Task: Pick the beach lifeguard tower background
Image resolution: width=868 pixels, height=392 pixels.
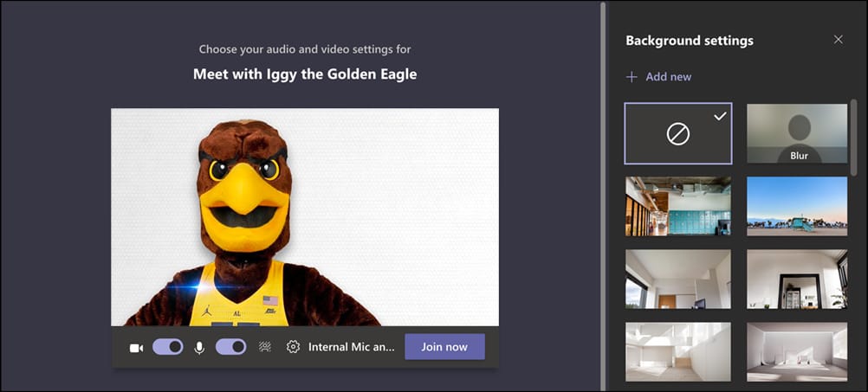Action: tap(797, 206)
